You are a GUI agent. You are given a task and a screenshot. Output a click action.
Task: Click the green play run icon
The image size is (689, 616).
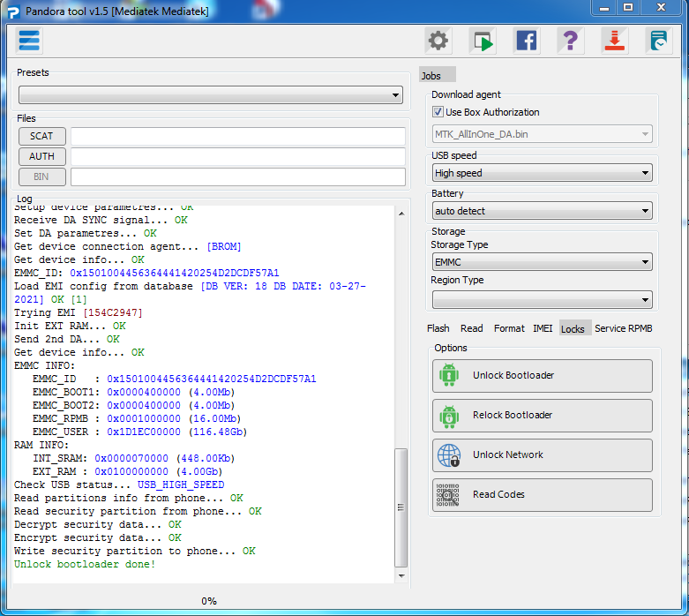pyautogui.click(x=483, y=41)
